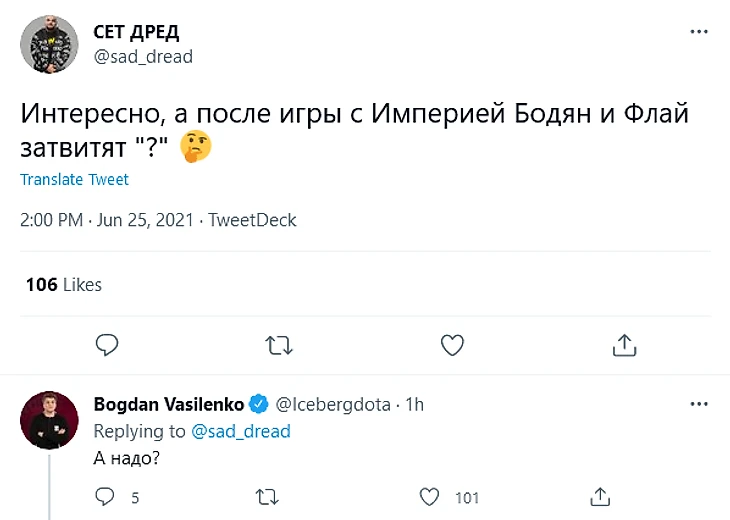Click the @sad_dread mention in Replying to
This screenshot has height=520, width=730.
click(x=240, y=431)
